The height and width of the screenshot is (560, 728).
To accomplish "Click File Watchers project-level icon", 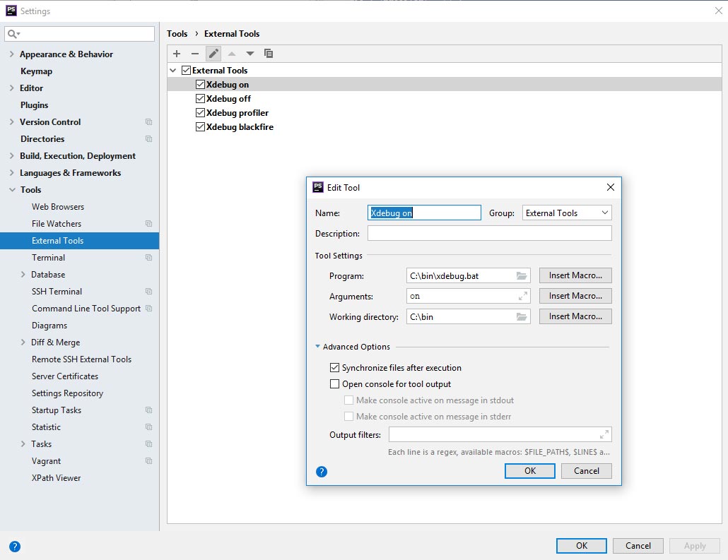I will (x=148, y=224).
